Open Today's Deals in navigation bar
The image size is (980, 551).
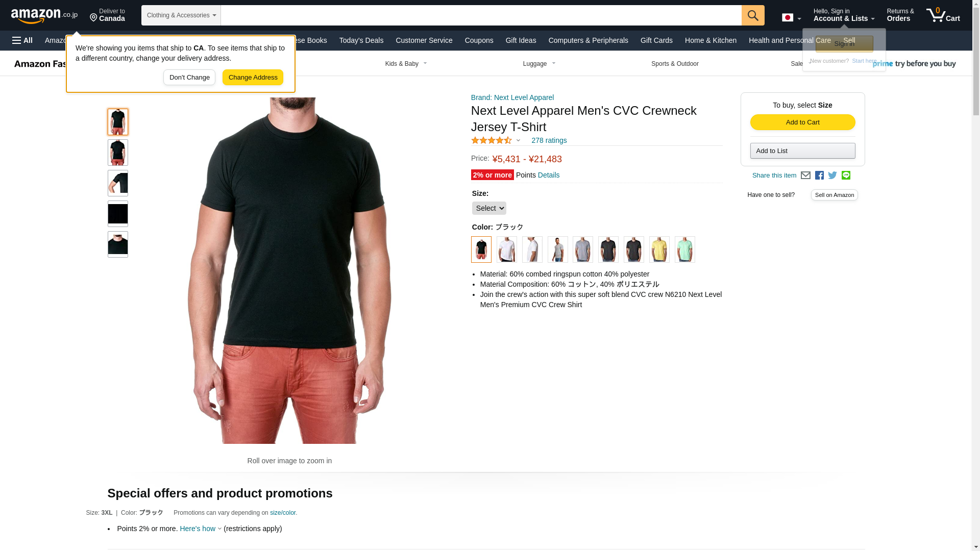361,40
